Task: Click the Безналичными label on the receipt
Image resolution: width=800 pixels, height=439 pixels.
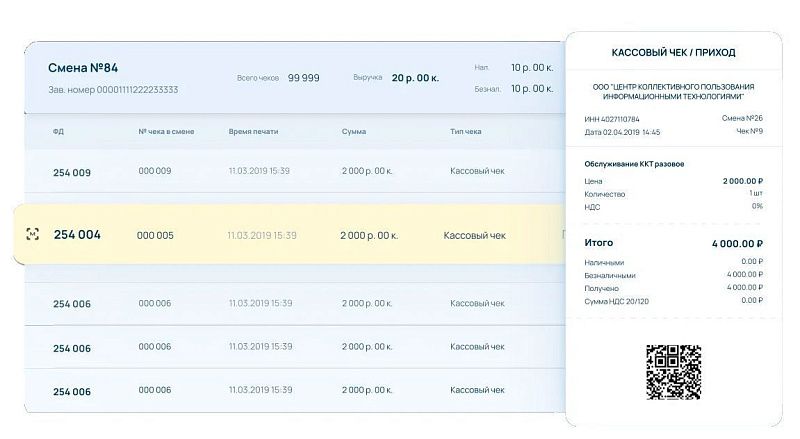Action: tap(610, 276)
